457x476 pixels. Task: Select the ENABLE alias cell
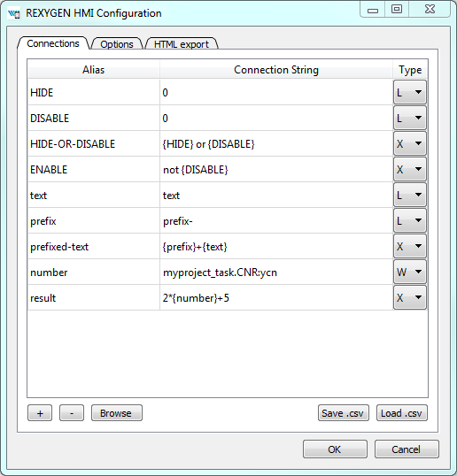[94, 169]
